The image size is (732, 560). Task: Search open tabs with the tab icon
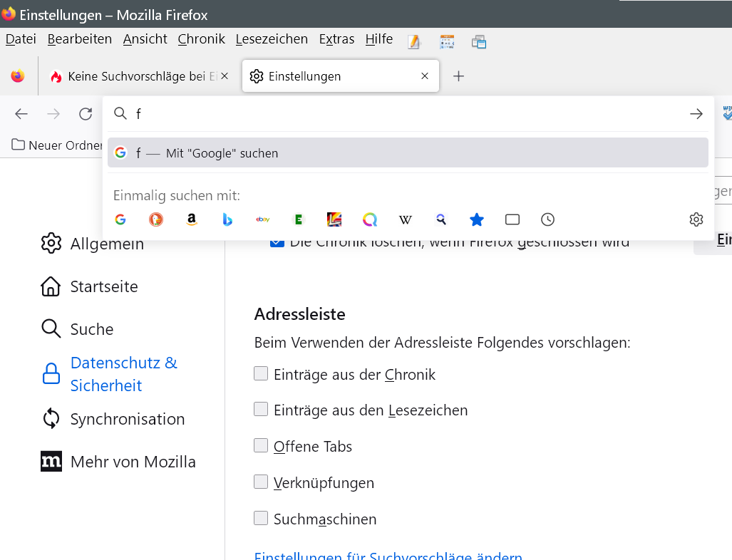pyautogui.click(x=512, y=219)
